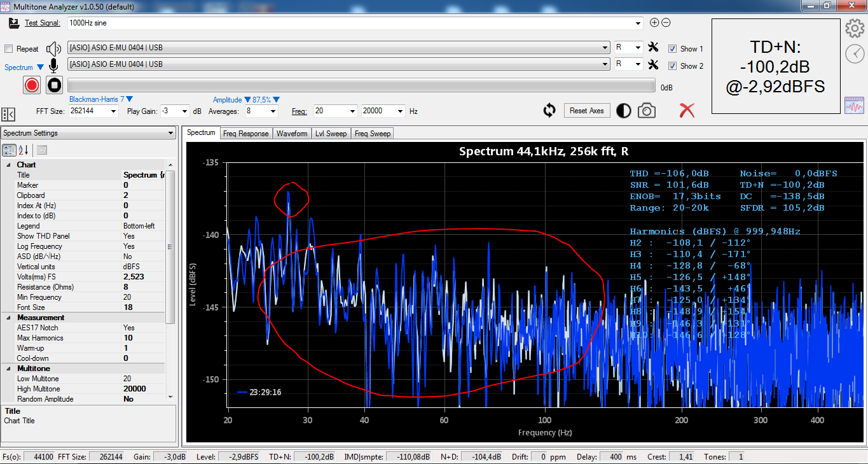Screen dimensions: 868x464
Task: Open output device settings wrench icon
Action: tap(653, 47)
